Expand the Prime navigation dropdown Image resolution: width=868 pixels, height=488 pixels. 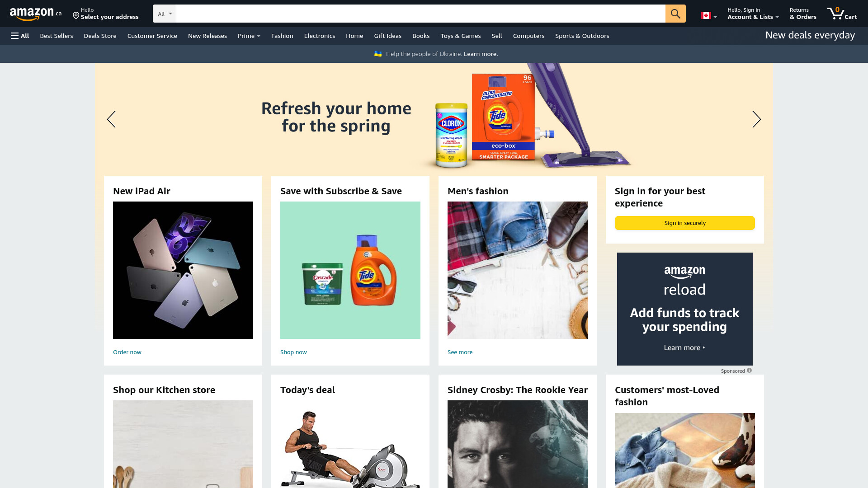click(249, 36)
